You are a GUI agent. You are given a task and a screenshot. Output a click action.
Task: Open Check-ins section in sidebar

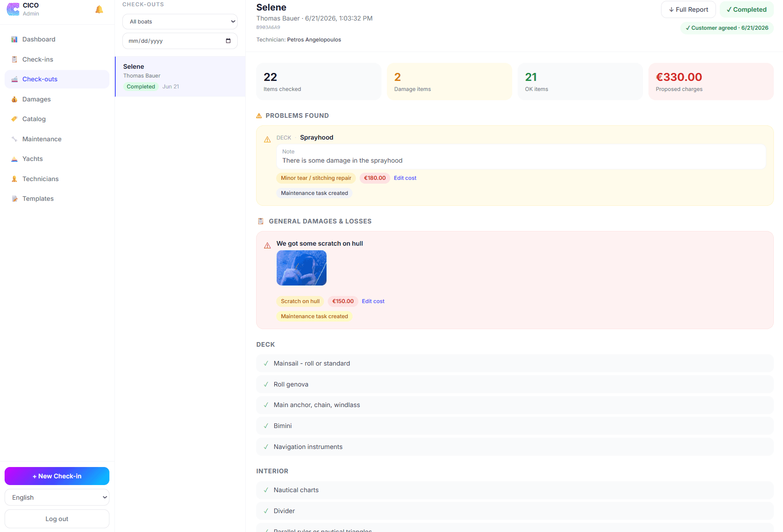(57, 60)
